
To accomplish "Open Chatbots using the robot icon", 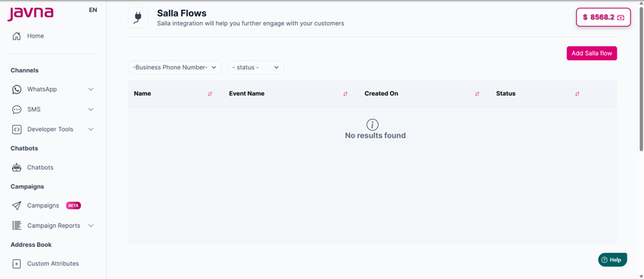I will [17, 168].
